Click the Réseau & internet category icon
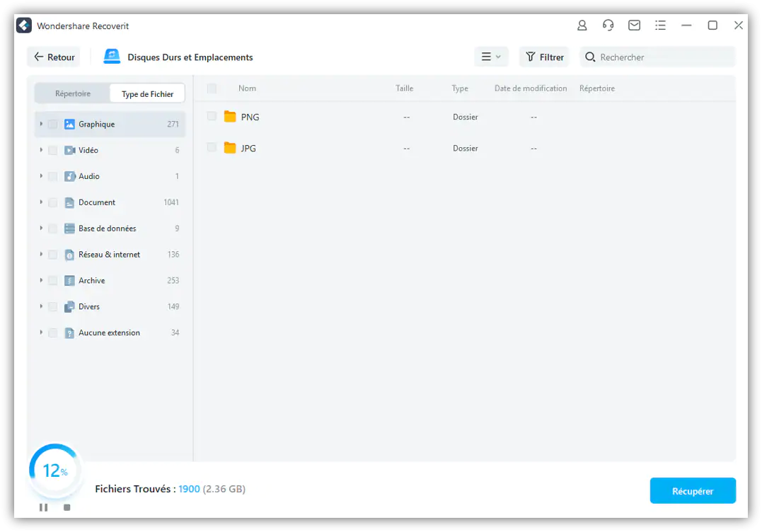 (69, 255)
